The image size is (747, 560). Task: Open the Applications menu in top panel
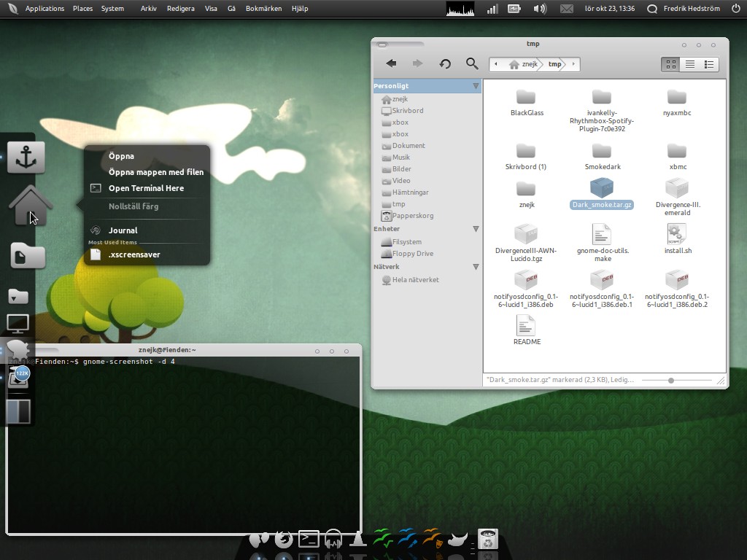coord(44,9)
